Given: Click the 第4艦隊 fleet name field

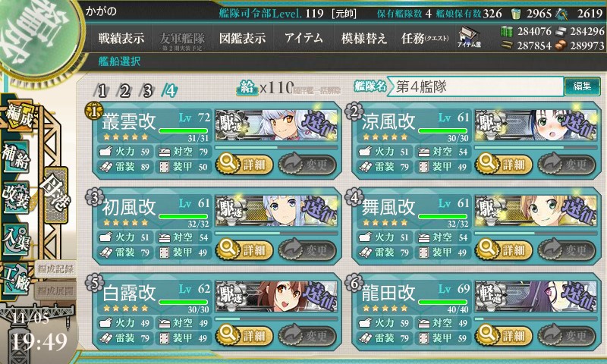Looking at the screenshot, I should pyautogui.click(x=476, y=86).
